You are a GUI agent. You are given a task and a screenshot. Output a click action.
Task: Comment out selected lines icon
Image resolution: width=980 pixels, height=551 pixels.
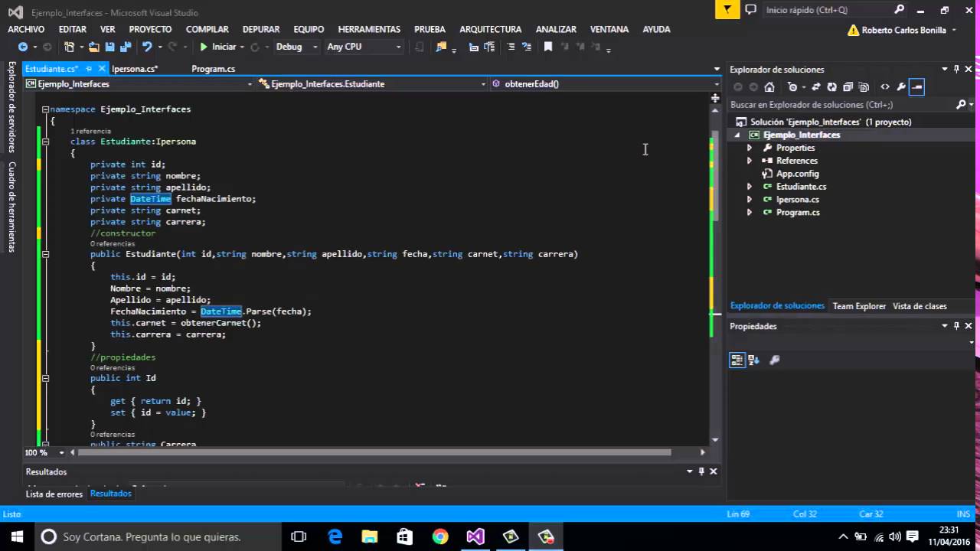click(x=511, y=47)
